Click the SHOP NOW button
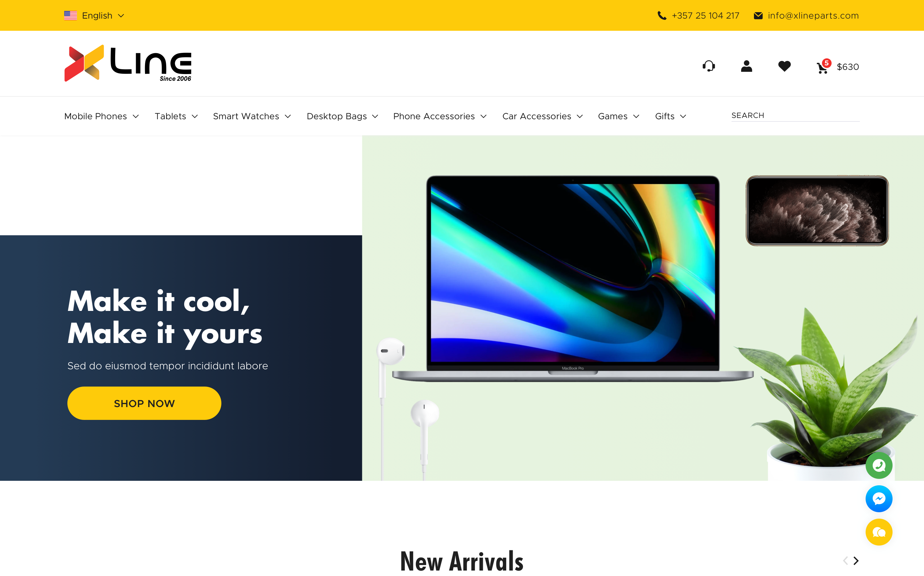The width and height of the screenshot is (924, 576). 144,404
